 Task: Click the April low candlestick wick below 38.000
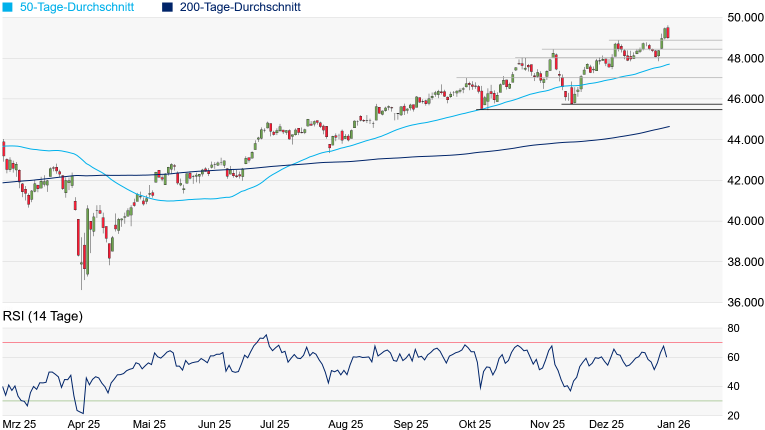(81, 281)
